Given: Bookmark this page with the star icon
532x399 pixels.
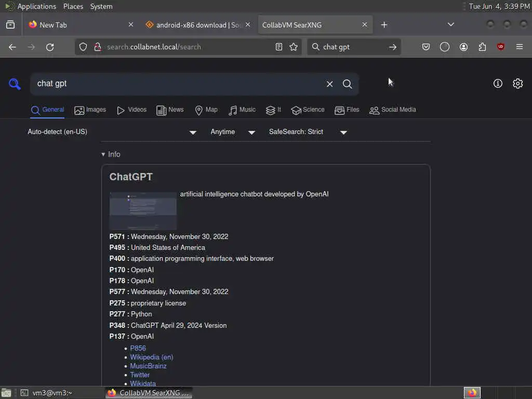Looking at the screenshot, I should pyautogui.click(x=294, y=47).
